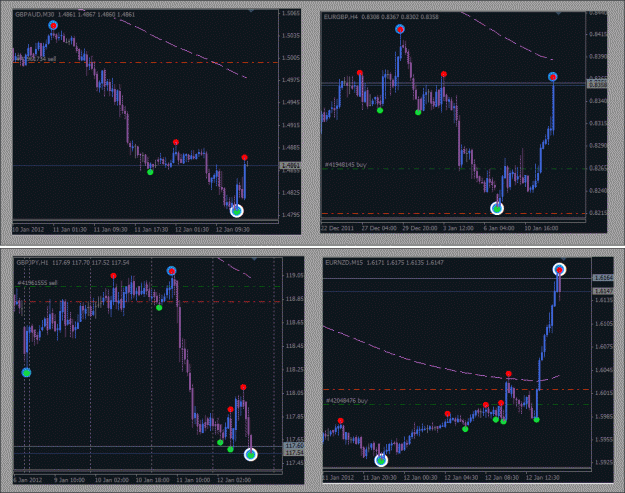Viewport: 625px width, 493px height.
Task: Click red dot touching dashed average line on EURNZD
Action: tap(509, 374)
